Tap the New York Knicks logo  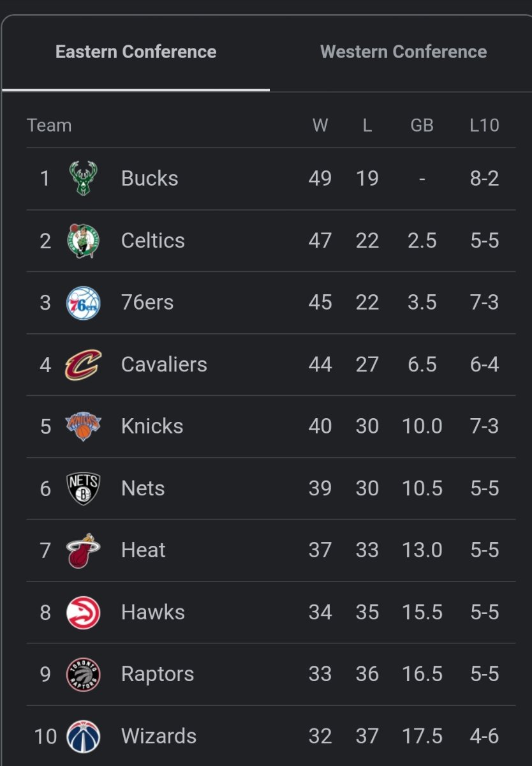tap(84, 426)
